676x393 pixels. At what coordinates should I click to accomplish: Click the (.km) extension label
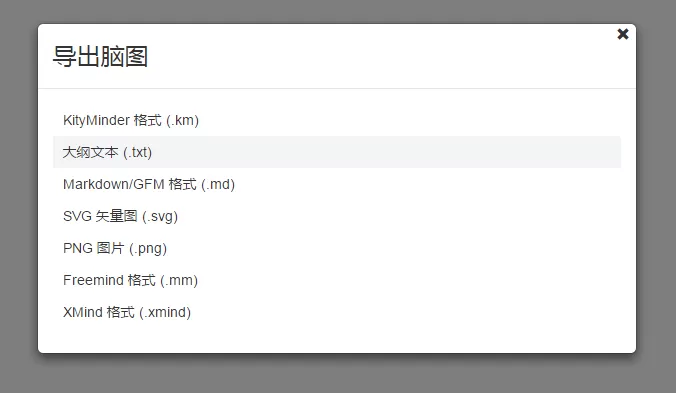[182, 121]
